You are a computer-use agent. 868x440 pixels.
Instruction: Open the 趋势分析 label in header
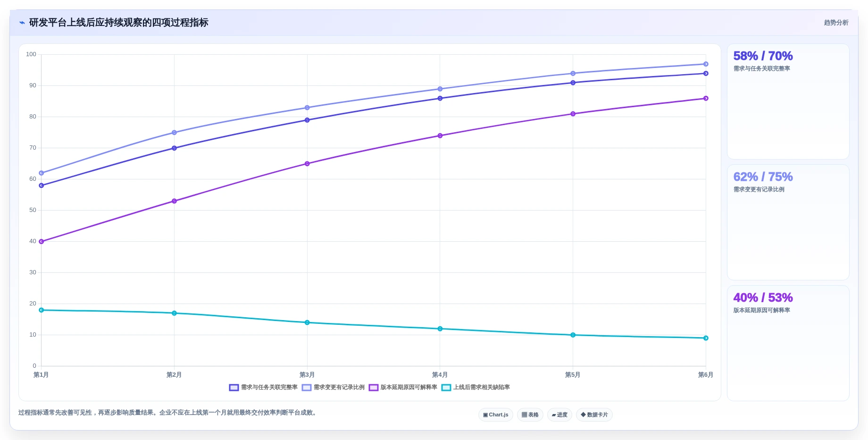[836, 23]
